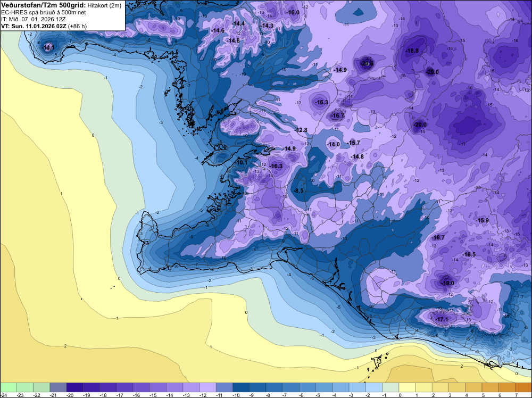532x398 pixels.
Task: Select the legend swatch labeled 4
Action: pyautogui.click(x=473, y=387)
